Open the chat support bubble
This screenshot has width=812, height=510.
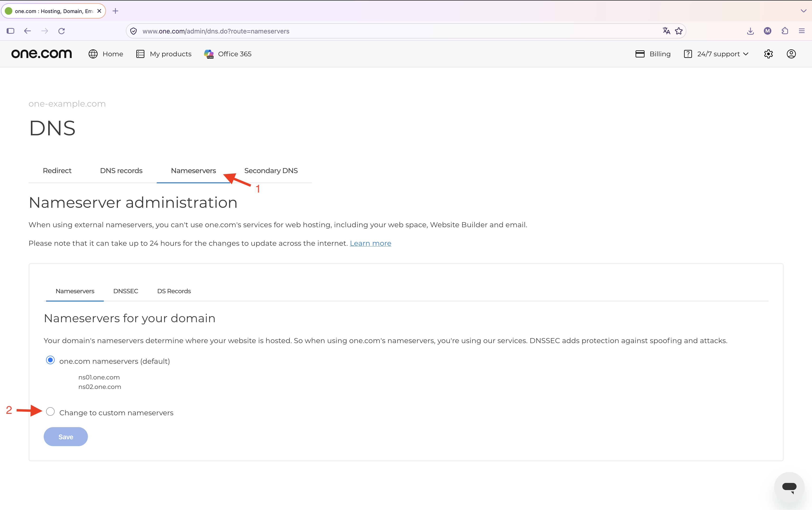click(789, 487)
